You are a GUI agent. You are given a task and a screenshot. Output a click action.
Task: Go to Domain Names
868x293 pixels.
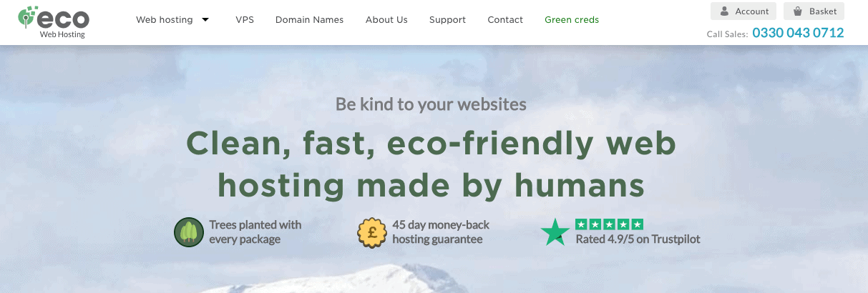click(x=309, y=20)
